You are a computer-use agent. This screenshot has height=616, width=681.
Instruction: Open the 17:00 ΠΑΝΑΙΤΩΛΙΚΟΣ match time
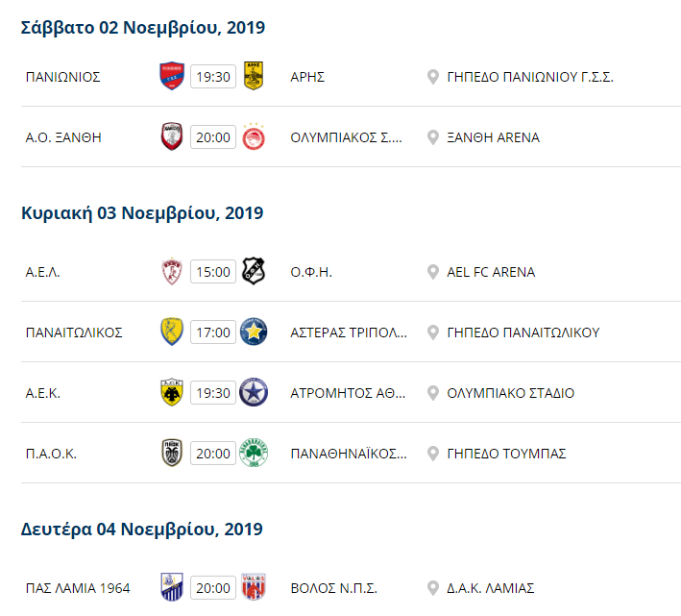tap(213, 333)
